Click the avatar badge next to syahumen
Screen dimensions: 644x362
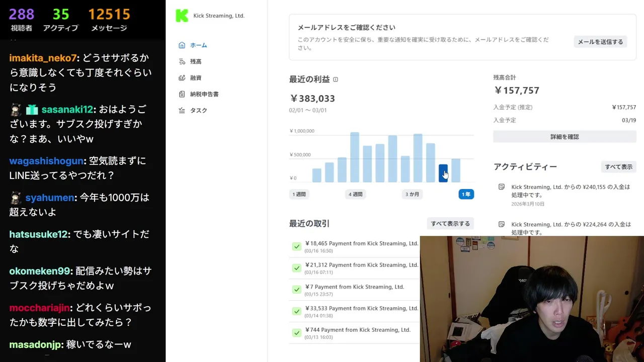[x=16, y=198]
